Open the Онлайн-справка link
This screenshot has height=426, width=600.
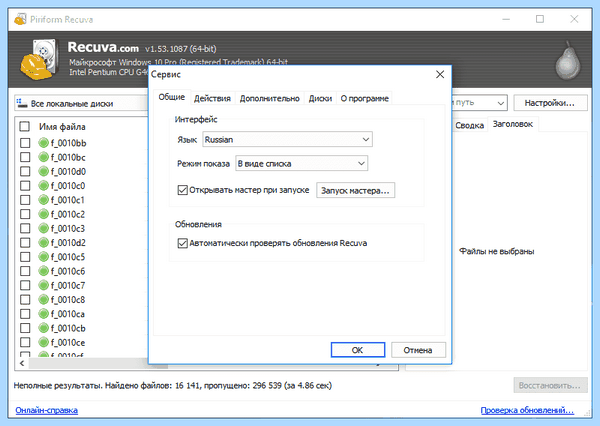(x=47, y=410)
